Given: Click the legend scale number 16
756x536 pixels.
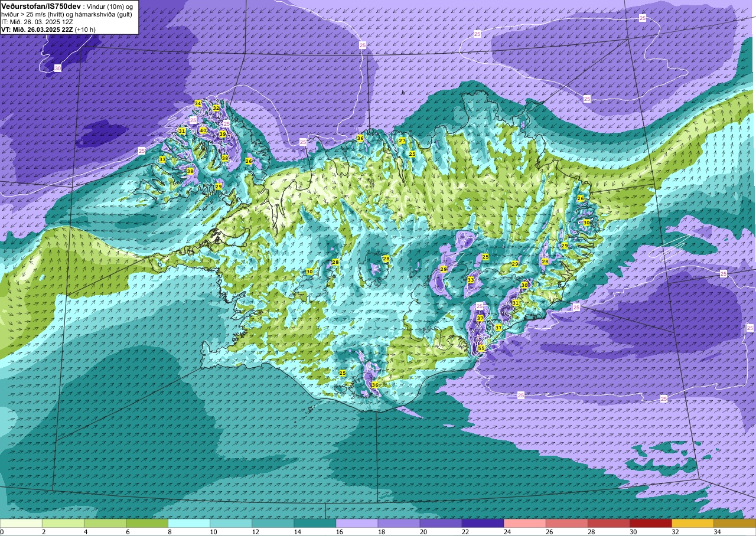Looking at the screenshot, I should [339, 532].
